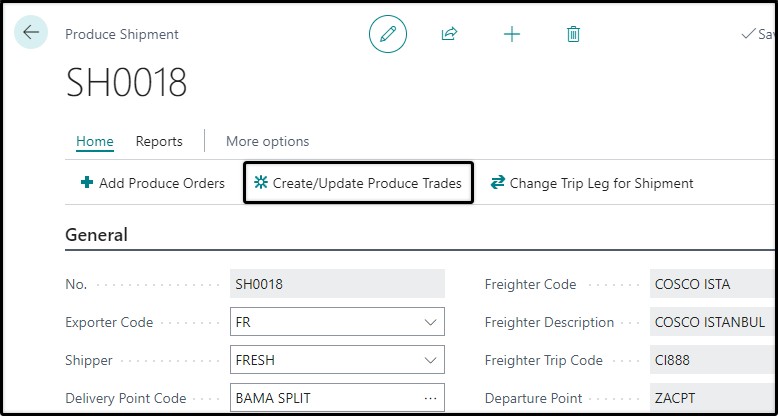Click the Add Produce Orders plus icon
This screenshot has height=416, width=778.
(87, 183)
